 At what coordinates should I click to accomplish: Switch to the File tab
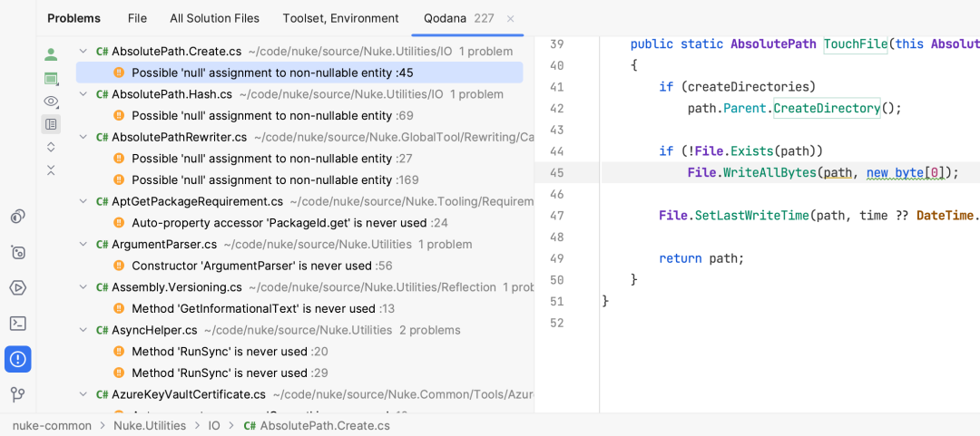(x=138, y=19)
